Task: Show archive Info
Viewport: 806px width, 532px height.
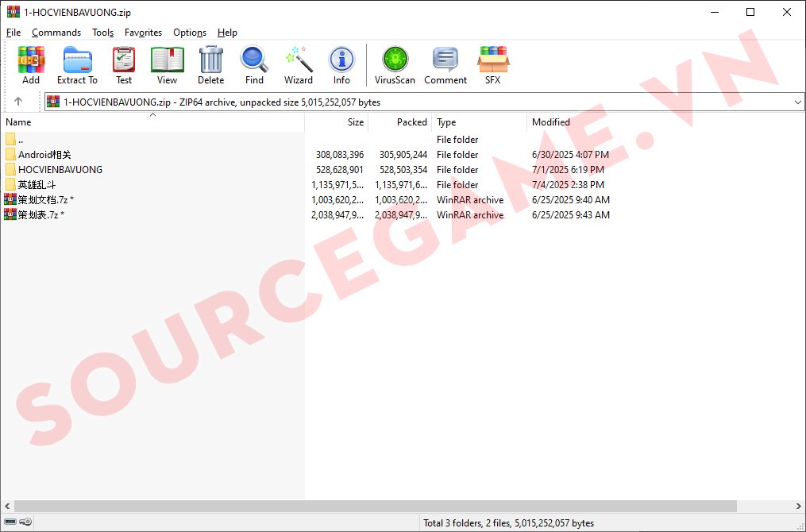Action: tap(341, 64)
